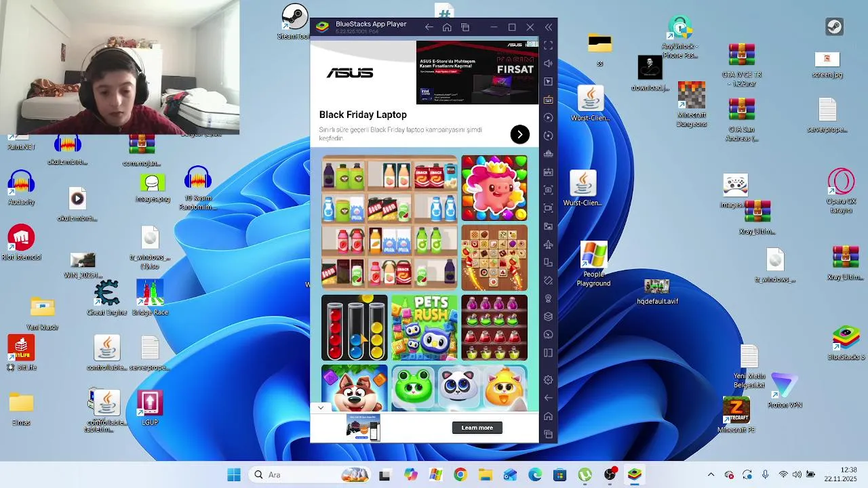The width and height of the screenshot is (868, 488).
Task: Open the grocery shelf sorting game thumbnail
Action: pos(390,223)
